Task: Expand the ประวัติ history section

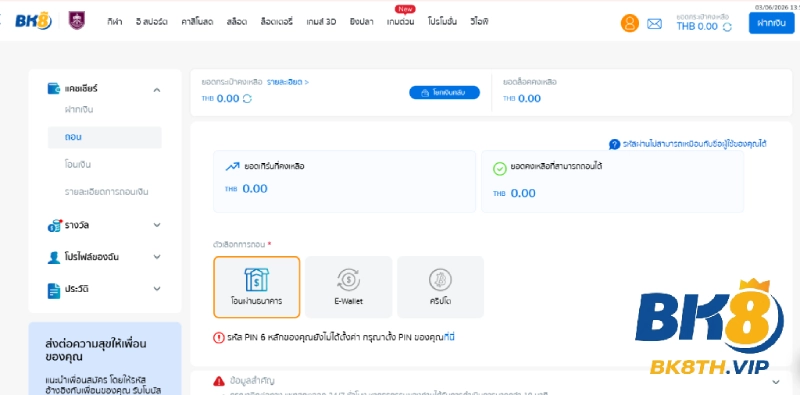Action: (157, 289)
